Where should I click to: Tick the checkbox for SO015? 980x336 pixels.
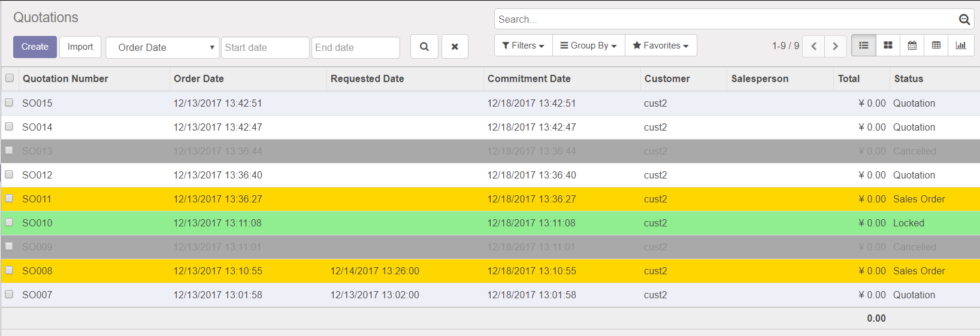point(9,102)
